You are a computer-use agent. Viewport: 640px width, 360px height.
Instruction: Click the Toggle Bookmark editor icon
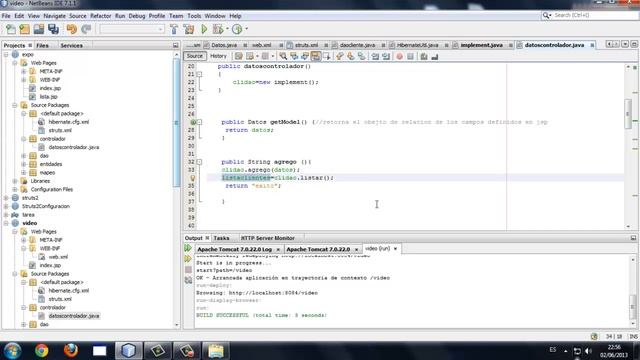tap(362, 56)
